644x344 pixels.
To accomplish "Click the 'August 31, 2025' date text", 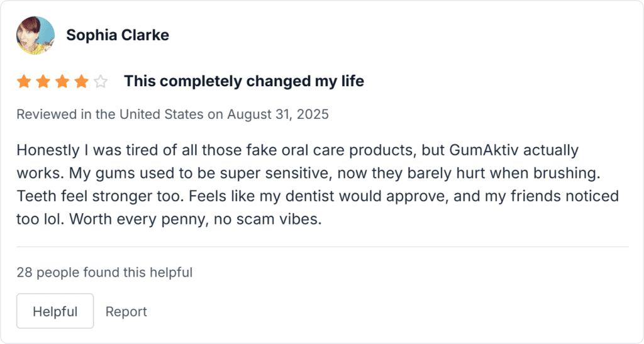I will 278,114.
